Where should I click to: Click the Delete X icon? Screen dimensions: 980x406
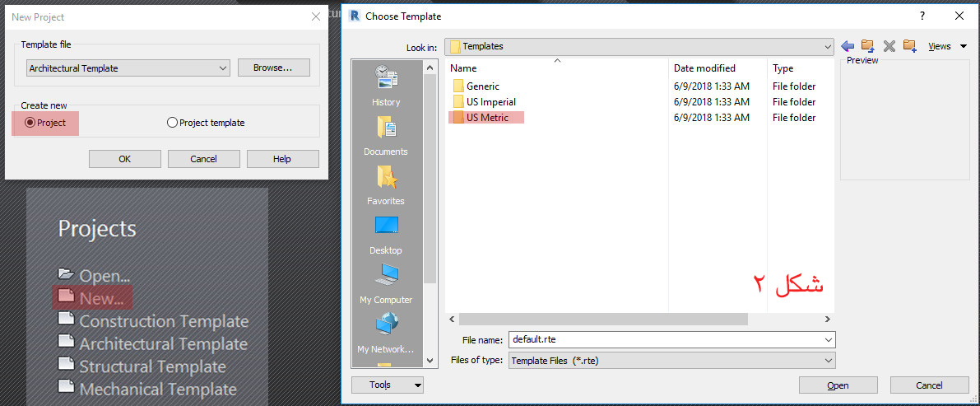[889, 46]
